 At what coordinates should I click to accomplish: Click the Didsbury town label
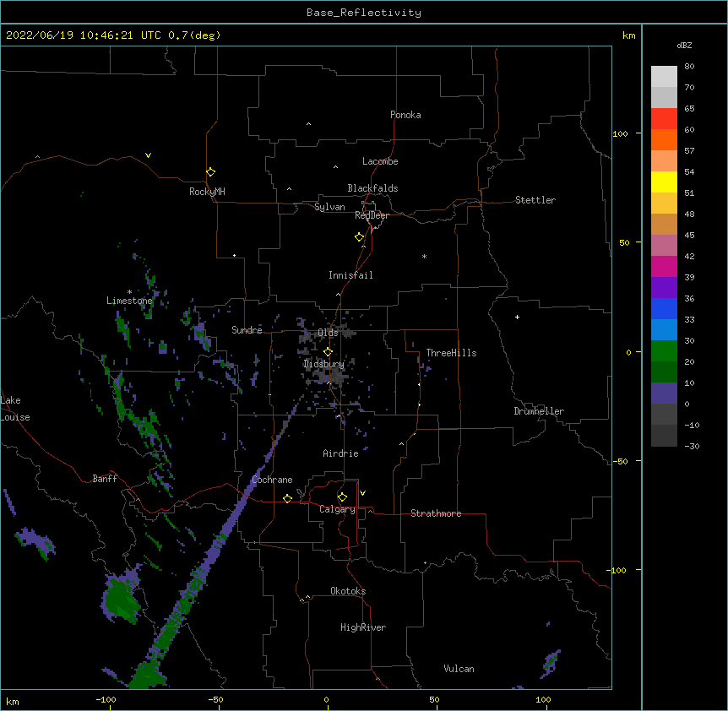coord(323,364)
